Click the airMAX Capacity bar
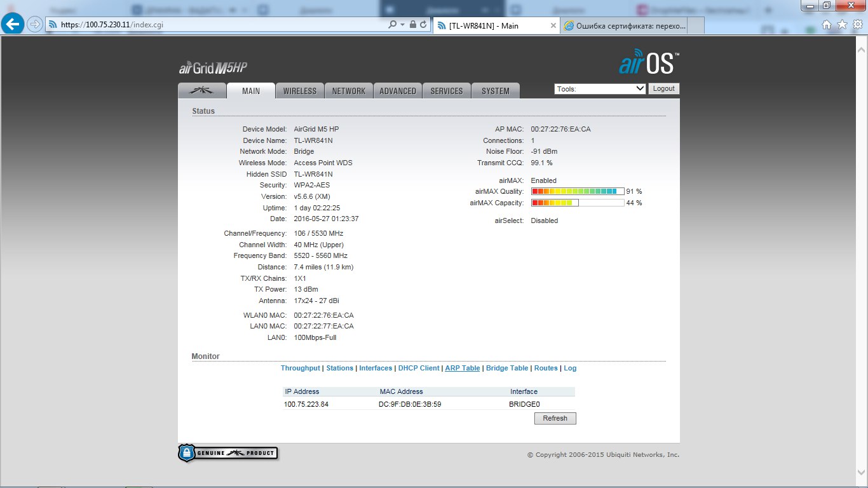This screenshot has width=868, height=488. click(578, 203)
